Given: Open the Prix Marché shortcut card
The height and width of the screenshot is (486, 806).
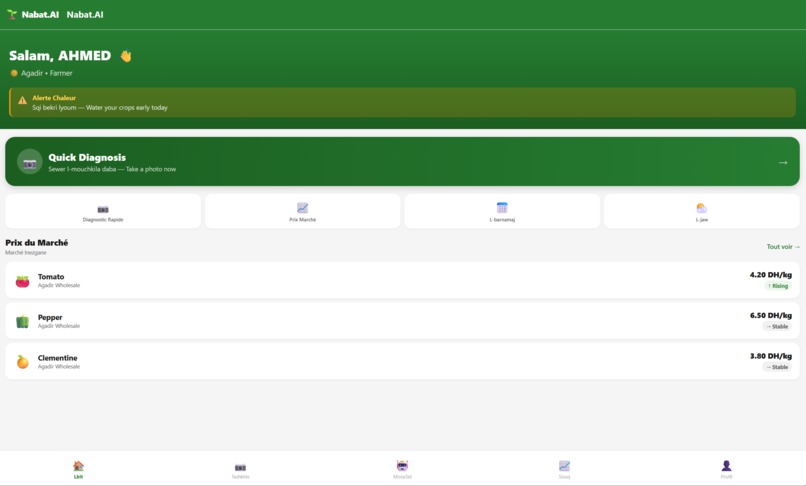Looking at the screenshot, I should pos(302,211).
